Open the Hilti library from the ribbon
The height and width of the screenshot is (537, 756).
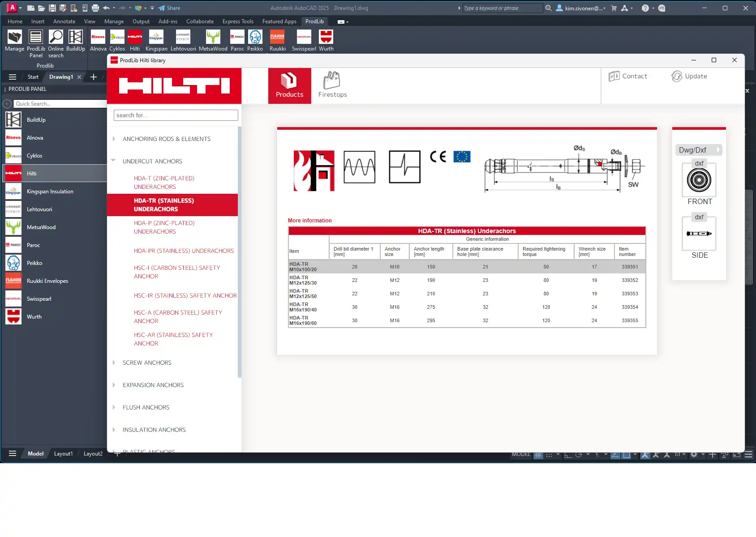[135, 41]
